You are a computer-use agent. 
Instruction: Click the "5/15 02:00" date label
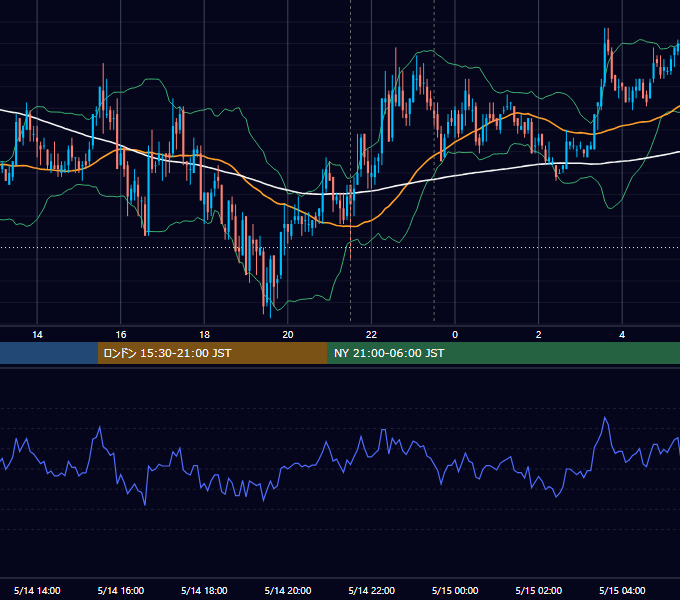coord(539,590)
